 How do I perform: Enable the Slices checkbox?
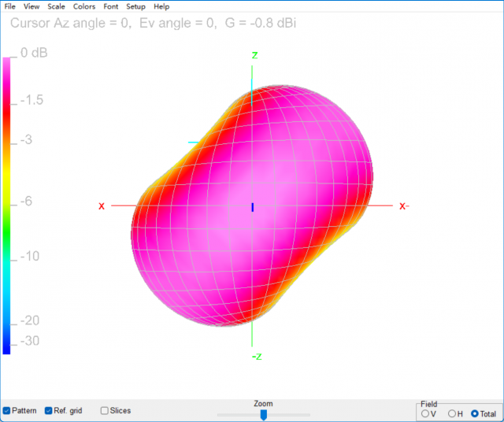pyautogui.click(x=105, y=410)
